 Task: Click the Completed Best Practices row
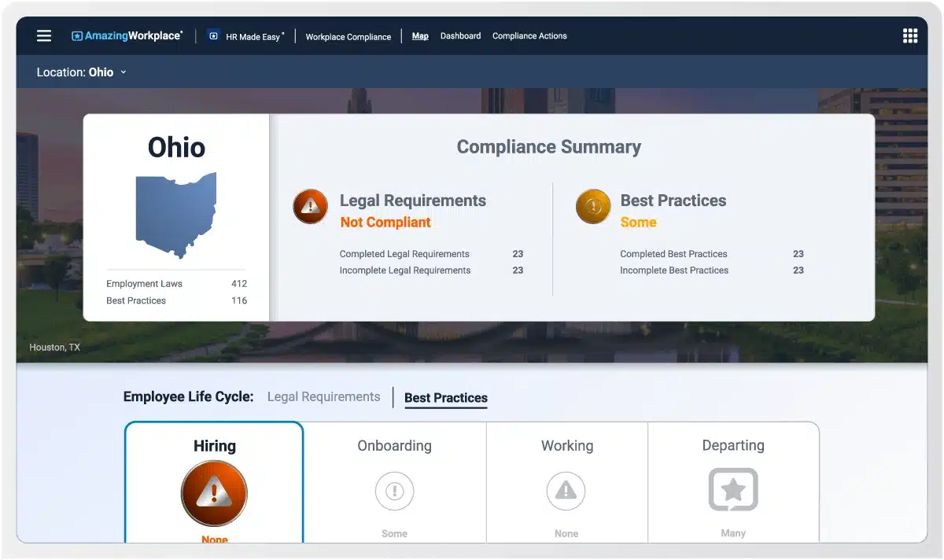pyautogui.click(x=712, y=254)
